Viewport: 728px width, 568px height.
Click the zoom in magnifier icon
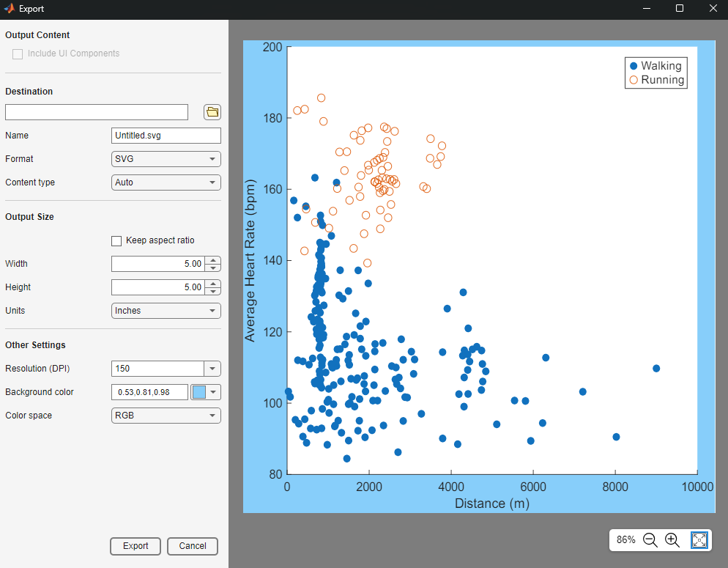click(672, 540)
